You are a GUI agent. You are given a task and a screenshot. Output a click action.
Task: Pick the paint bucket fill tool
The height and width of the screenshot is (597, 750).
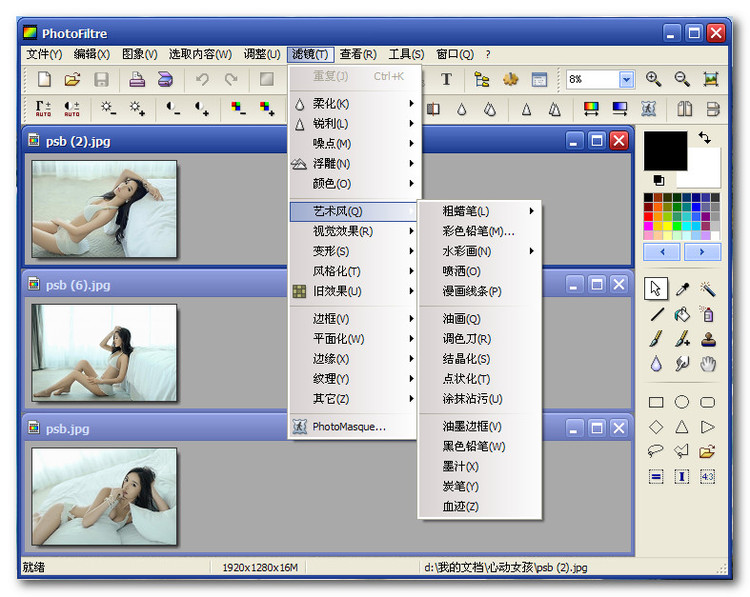682,315
